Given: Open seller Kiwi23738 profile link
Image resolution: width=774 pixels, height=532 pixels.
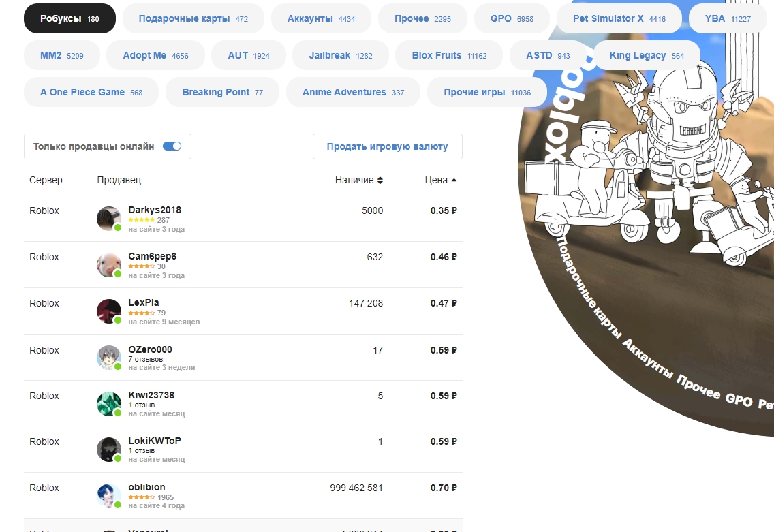Looking at the screenshot, I should [151, 395].
